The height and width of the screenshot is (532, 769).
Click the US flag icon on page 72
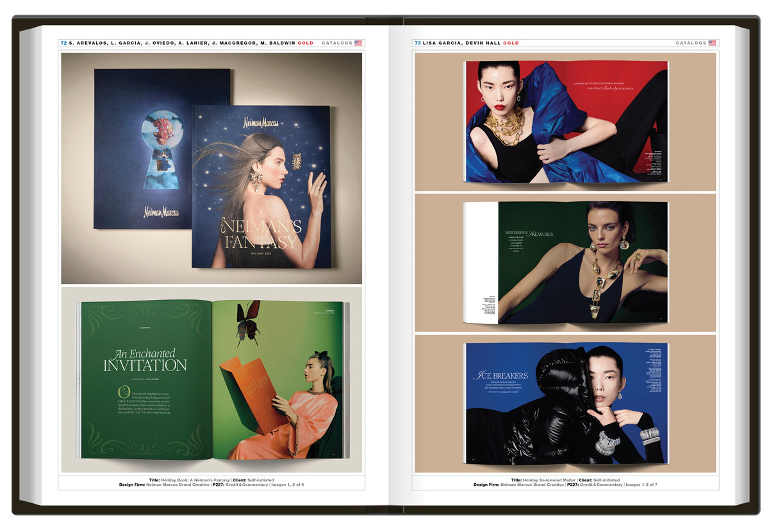358,43
